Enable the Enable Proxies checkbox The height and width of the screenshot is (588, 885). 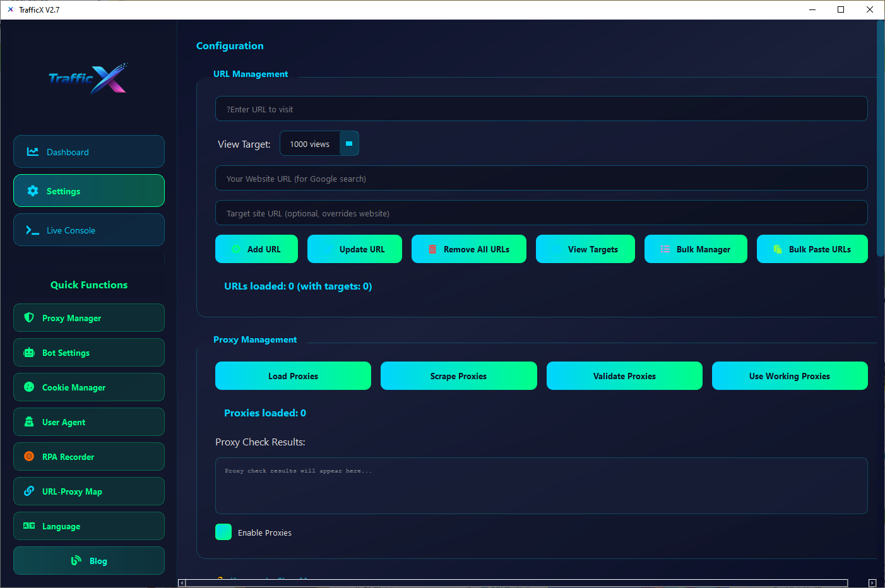[223, 532]
